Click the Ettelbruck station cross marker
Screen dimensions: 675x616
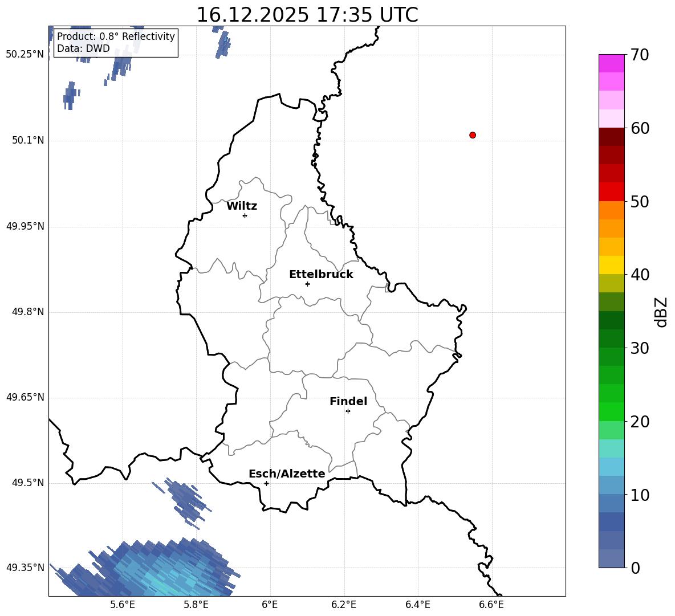[307, 284]
